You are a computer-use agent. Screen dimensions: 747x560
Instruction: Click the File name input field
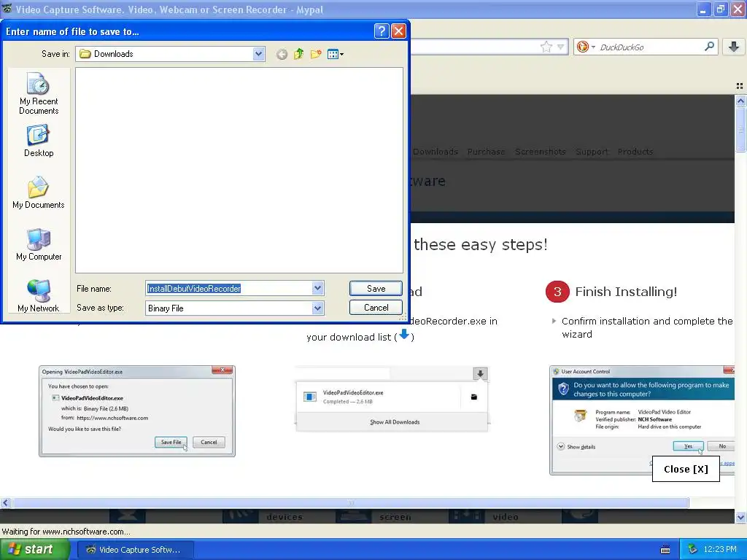228,289
